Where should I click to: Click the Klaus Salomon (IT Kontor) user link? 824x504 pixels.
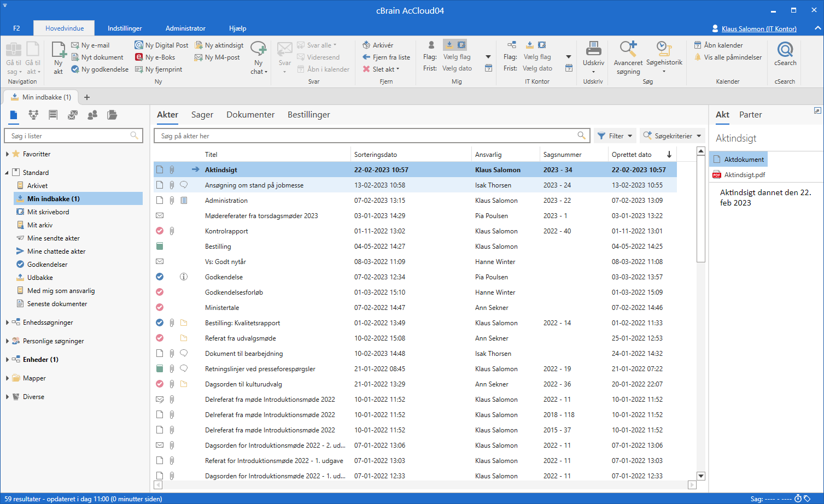[759, 29]
